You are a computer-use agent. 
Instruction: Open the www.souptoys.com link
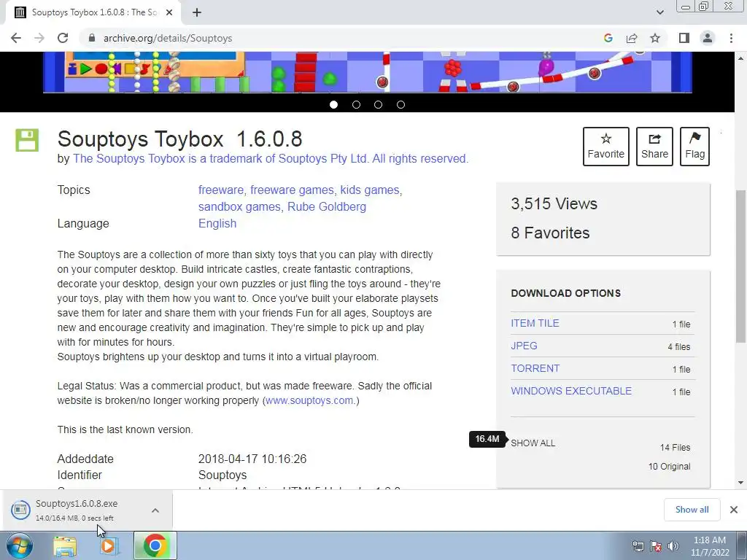[x=309, y=400]
